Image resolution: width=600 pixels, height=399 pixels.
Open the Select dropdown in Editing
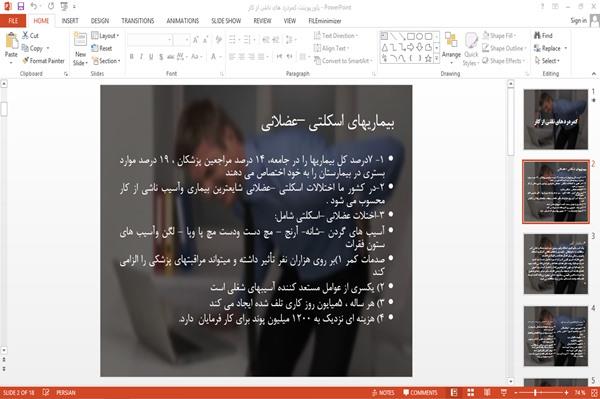pos(548,60)
